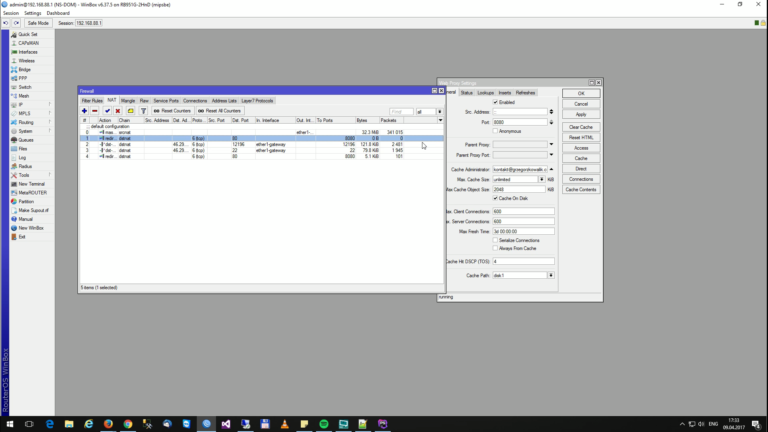Open VLC from Windows taskbar
The image size is (768, 432).
(x=285, y=424)
